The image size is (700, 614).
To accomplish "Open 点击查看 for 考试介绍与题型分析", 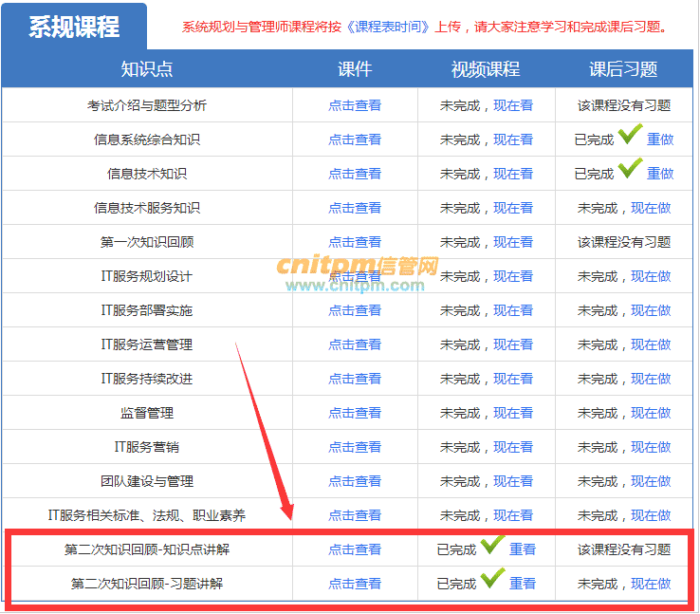I will coord(355,105).
